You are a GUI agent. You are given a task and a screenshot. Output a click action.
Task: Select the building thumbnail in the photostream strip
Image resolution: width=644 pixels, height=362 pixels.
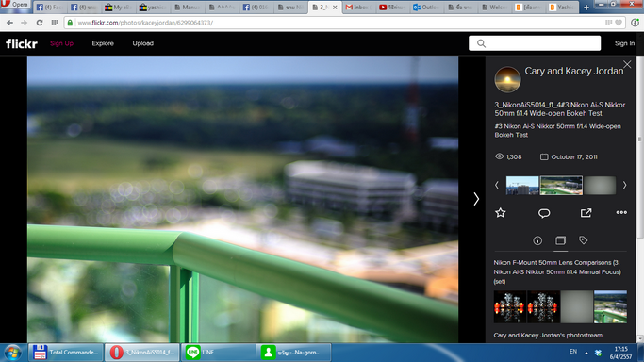click(522, 186)
